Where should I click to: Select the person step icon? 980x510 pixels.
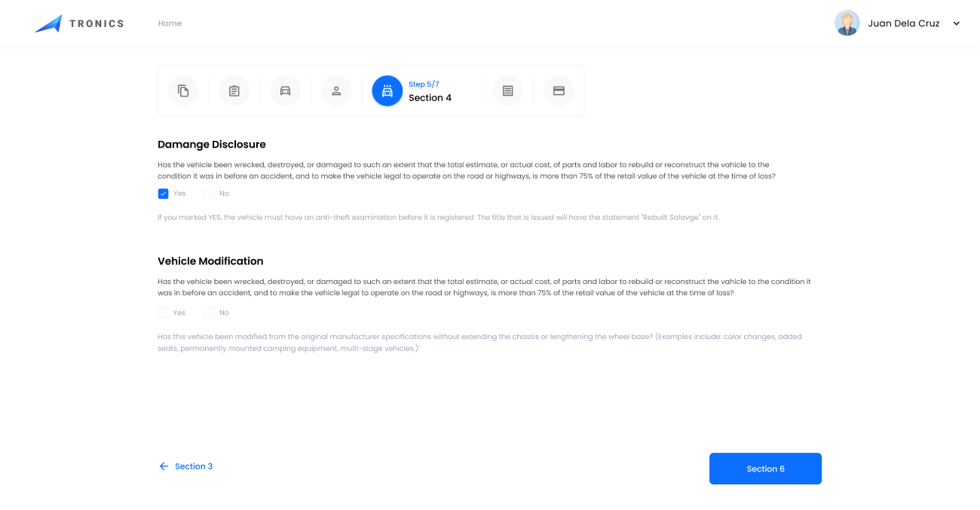[x=336, y=90]
